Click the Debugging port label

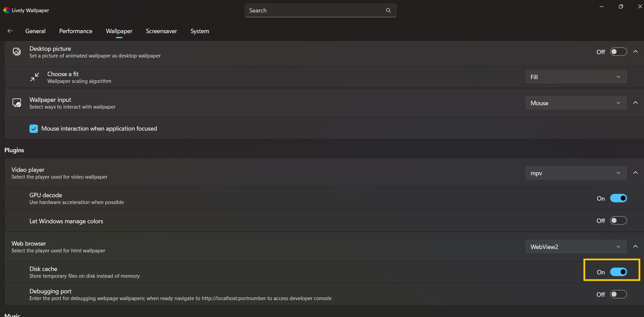click(x=50, y=291)
